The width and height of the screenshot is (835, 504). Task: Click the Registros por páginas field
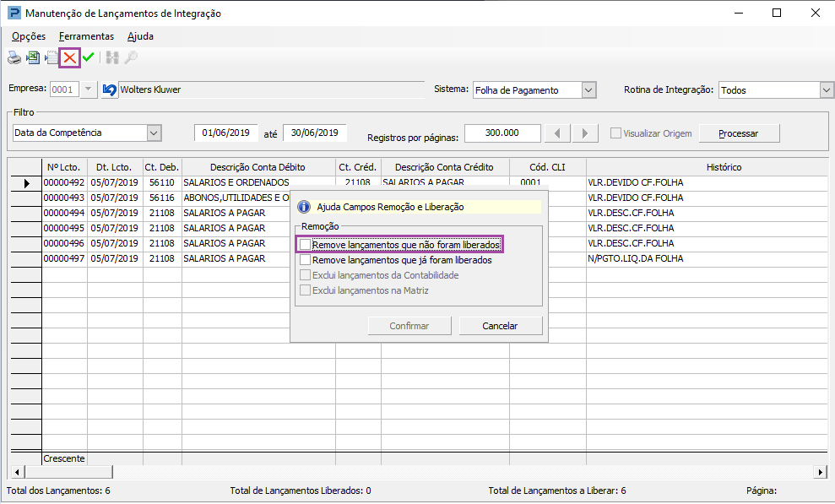click(502, 133)
